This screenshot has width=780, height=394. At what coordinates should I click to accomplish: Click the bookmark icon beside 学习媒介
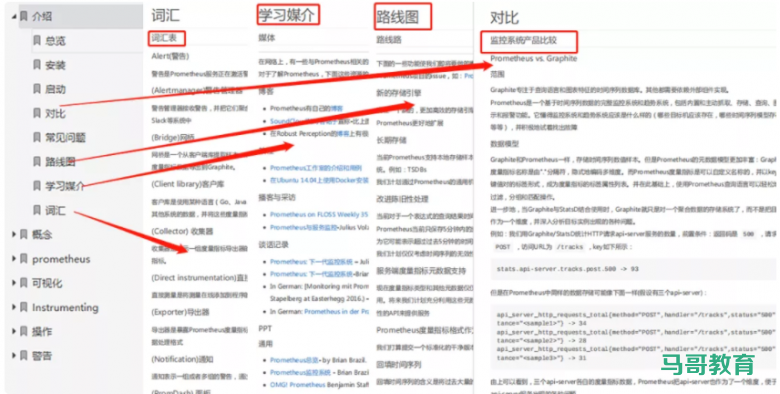tap(37, 186)
